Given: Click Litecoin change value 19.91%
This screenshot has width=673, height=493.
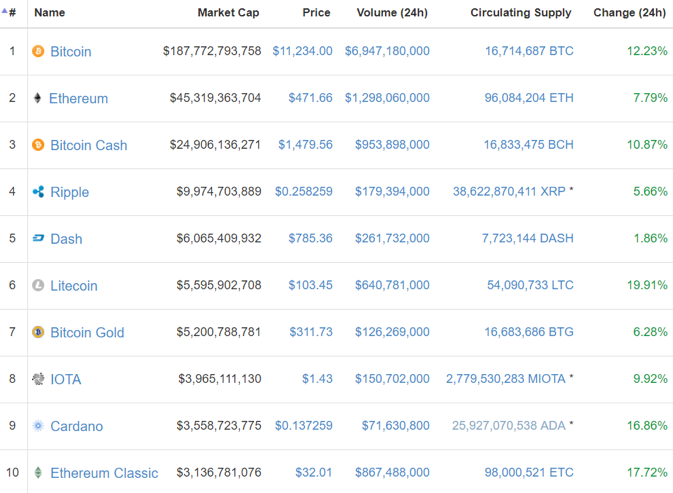Looking at the screenshot, I should 647,285.
